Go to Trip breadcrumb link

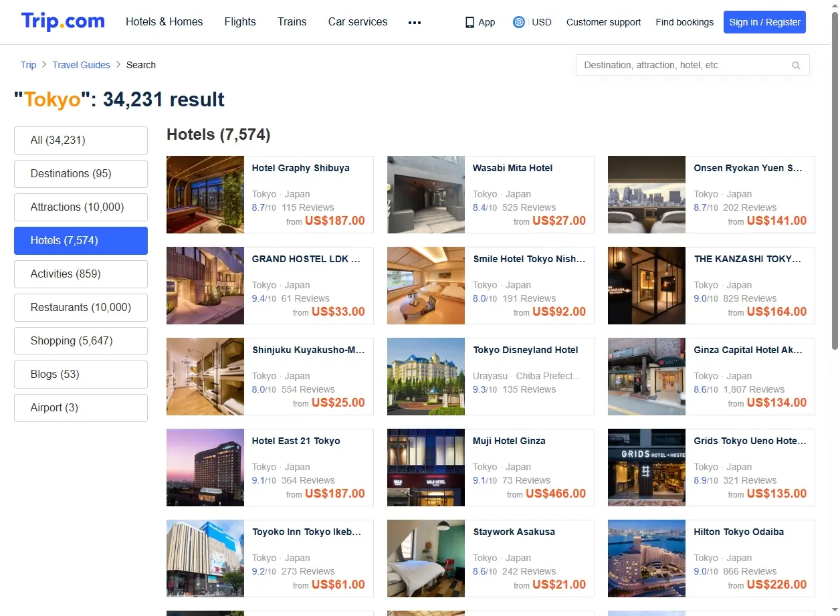tap(28, 65)
